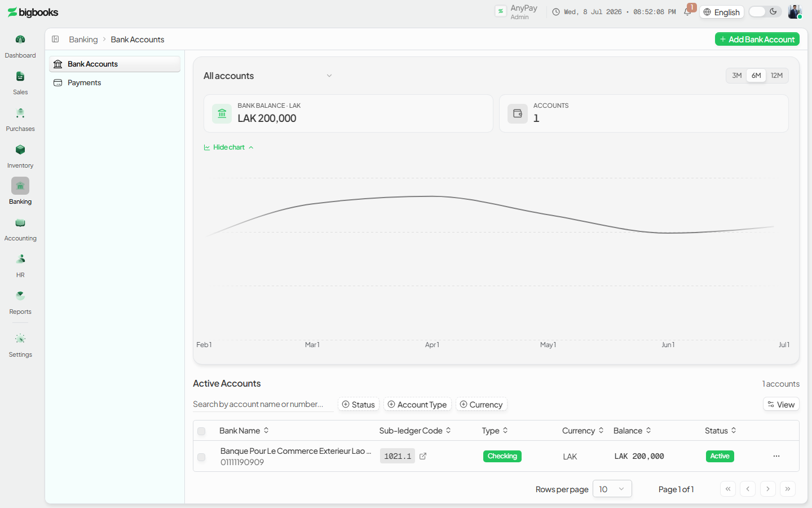This screenshot has width=812, height=508.
Task: Click Add Bank Account button
Action: 757,39
